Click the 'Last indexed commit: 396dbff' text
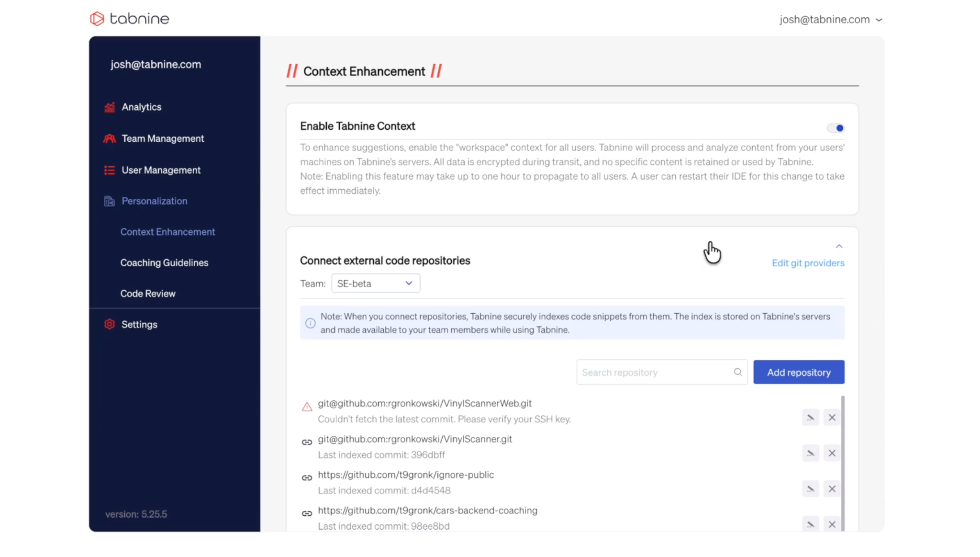980x557 pixels. (381, 455)
